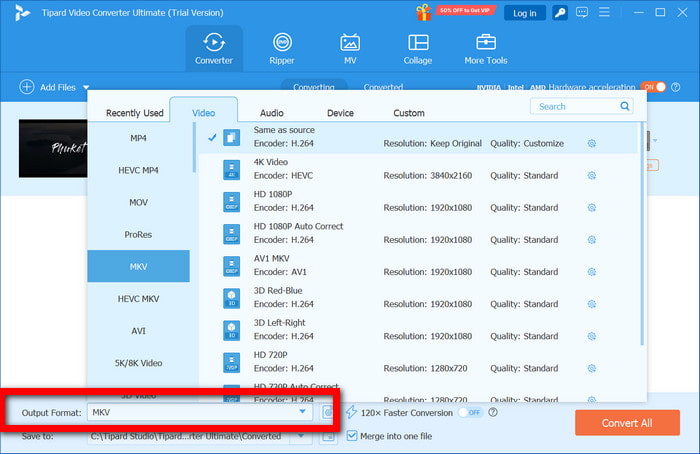700x454 pixels.
Task: Toggle 120x Faster Conversion switch
Action: click(x=470, y=412)
